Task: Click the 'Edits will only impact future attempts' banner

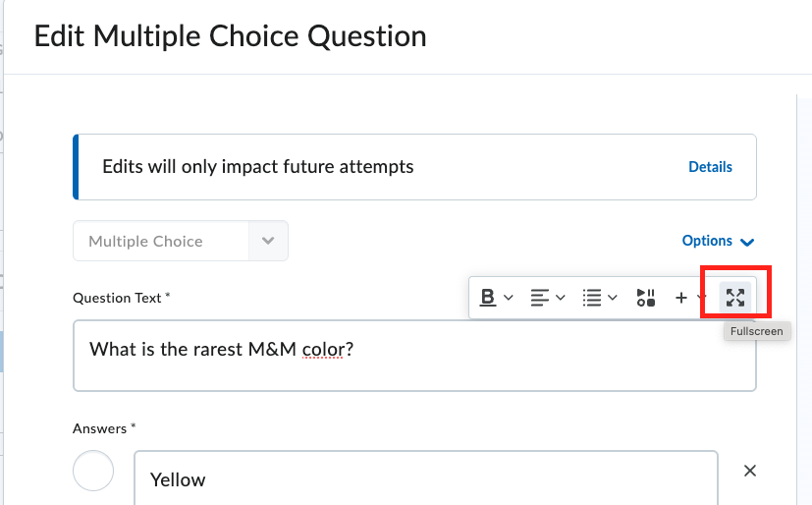Action: click(414, 167)
